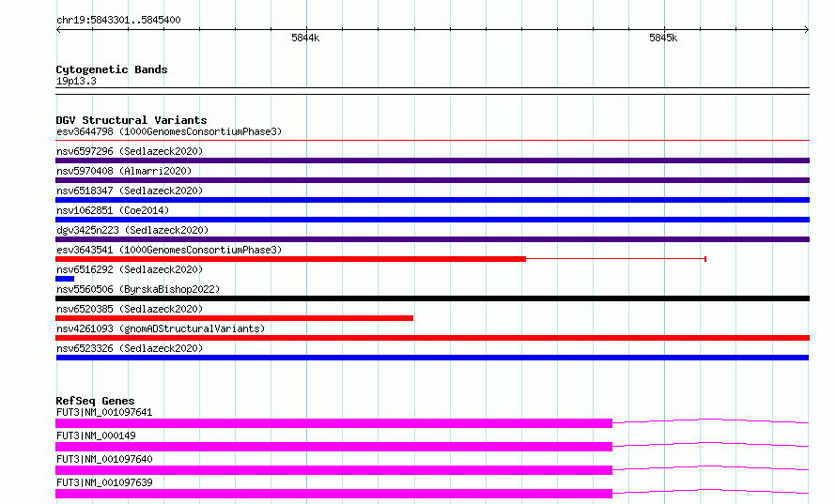Click the thin intron line of NM_001097640
Screen dimensions: 836x504
coord(711,467)
